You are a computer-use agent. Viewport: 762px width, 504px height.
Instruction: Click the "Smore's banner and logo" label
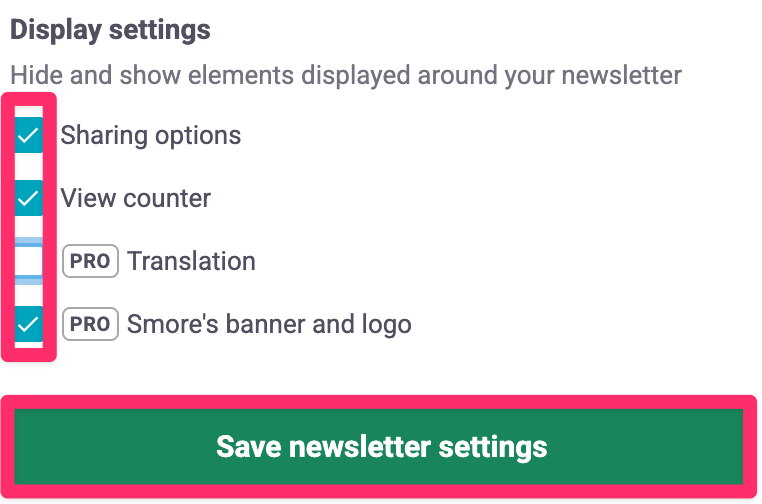click(269, 324)
